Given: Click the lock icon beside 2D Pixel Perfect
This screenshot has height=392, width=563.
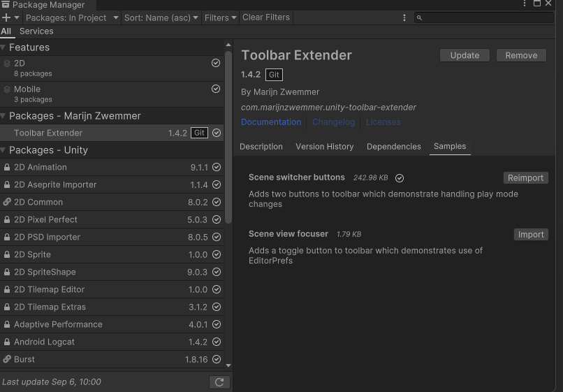Looking at the screenshot, I should coord(7,219).
